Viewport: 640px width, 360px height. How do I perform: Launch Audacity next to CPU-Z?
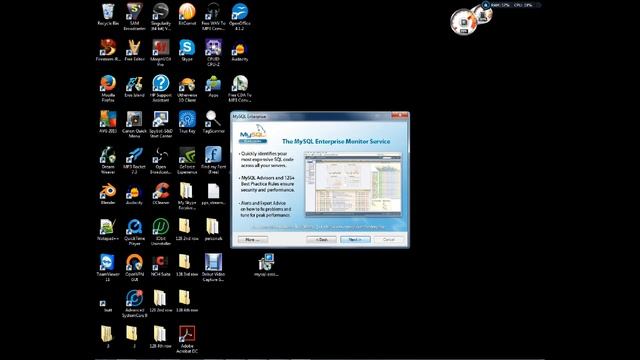click(240, 51)
